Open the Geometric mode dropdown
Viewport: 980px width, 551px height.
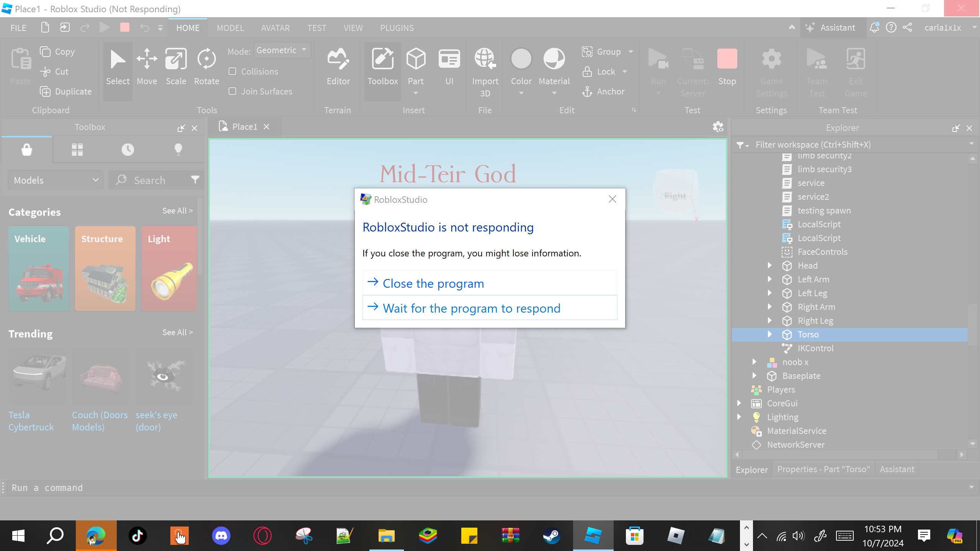coord(282,50)
